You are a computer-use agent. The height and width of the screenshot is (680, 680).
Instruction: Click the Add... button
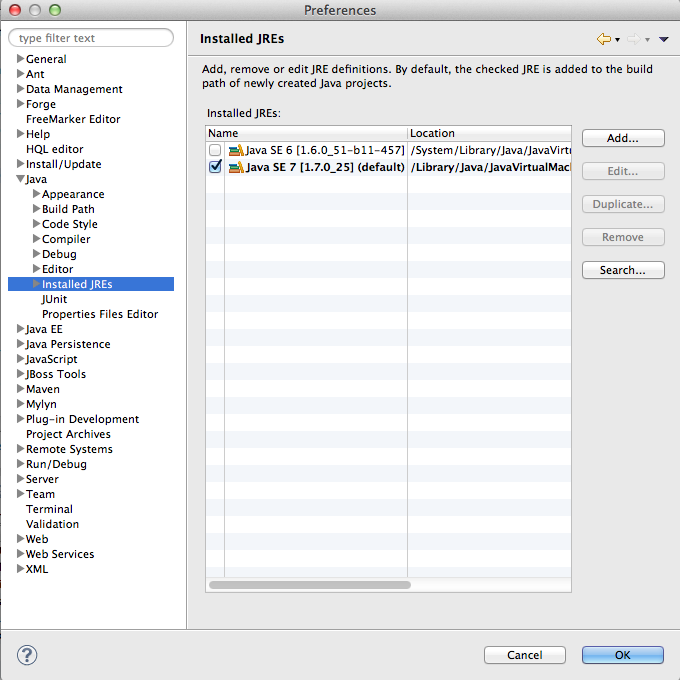point(623,138)
